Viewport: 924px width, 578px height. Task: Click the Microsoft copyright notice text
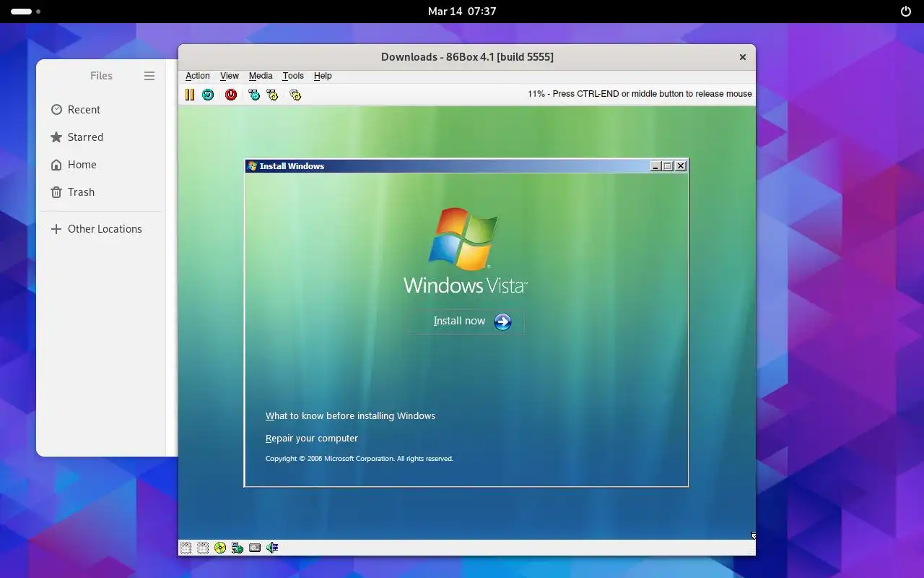click(x=359, y=459)
